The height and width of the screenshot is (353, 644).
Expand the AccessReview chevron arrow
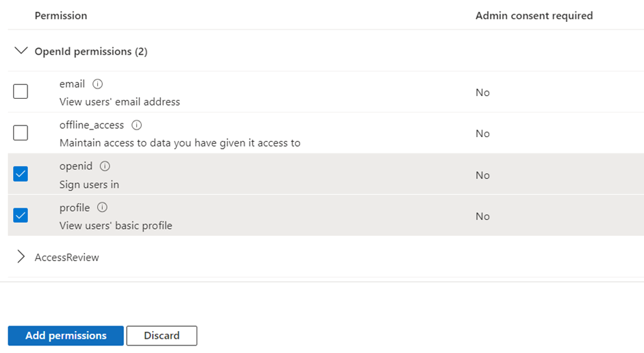pos(21,257)
